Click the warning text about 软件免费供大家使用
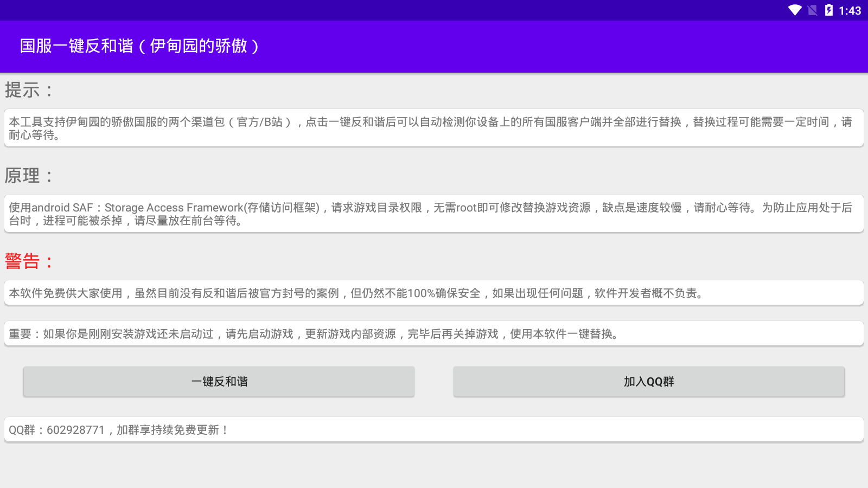This screenshot has height=488, width=868. 434,293
